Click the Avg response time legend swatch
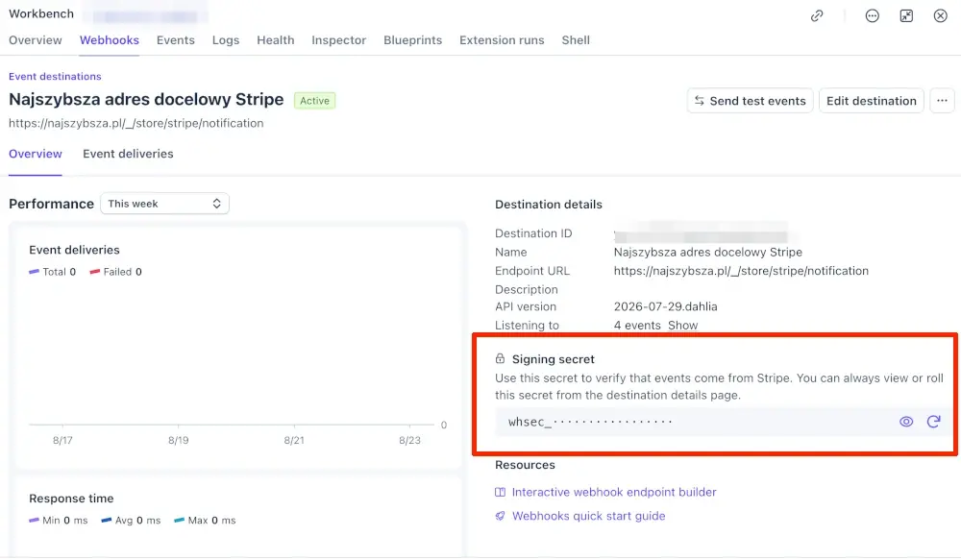Image resolution: width=961 pixels, height=560 pixels. coord(106,521)
